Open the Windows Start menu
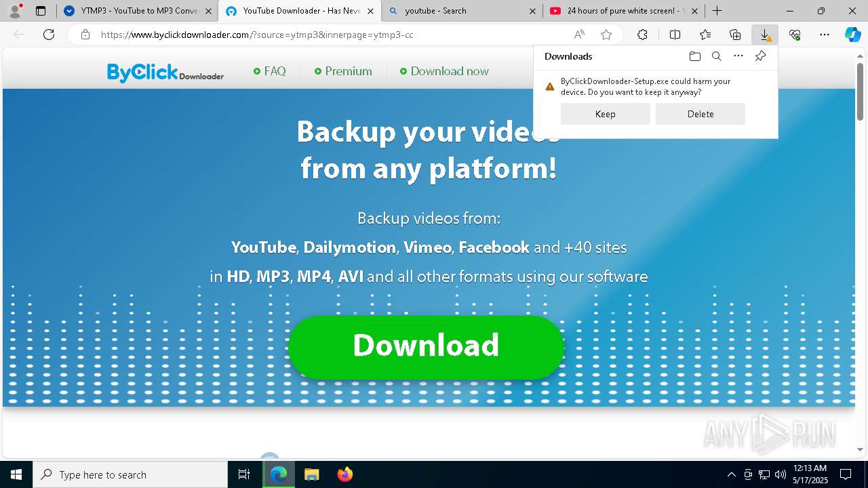868x488 pixels. 16,474
